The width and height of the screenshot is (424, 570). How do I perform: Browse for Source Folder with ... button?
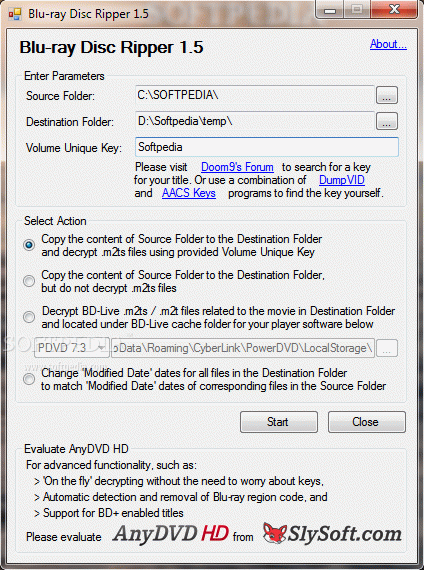[x=387, y=95]
